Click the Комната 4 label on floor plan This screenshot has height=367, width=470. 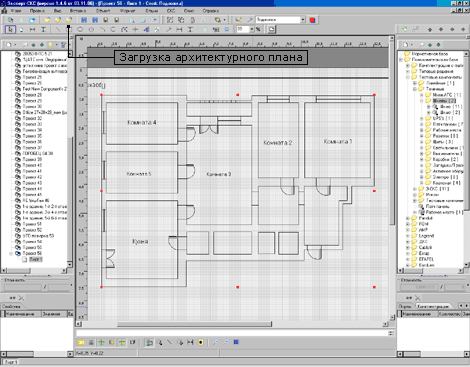click(x=142, y=122)
